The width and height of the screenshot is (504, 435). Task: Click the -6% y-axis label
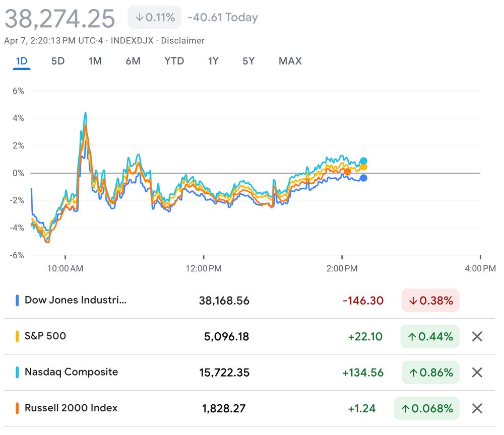(17, 255)
